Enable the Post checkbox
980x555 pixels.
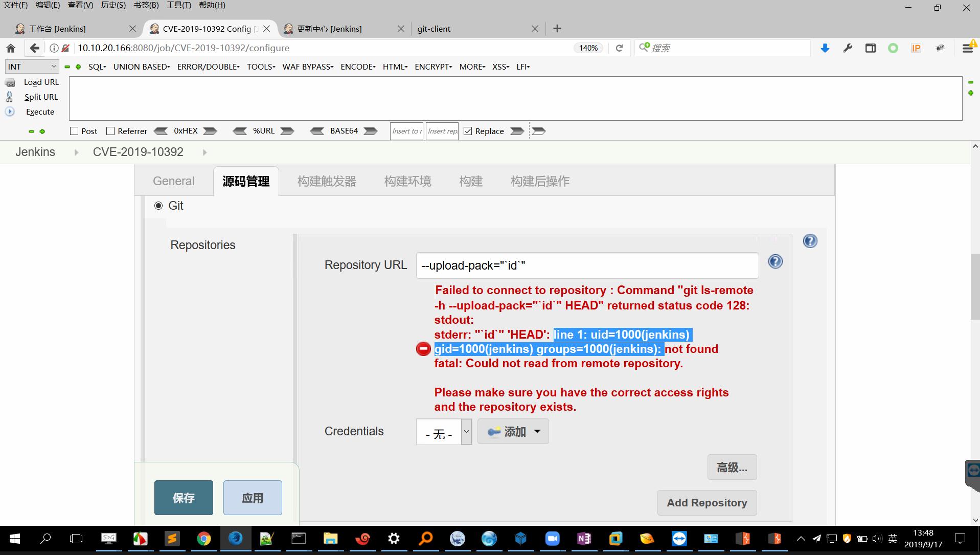pos(74,131)
